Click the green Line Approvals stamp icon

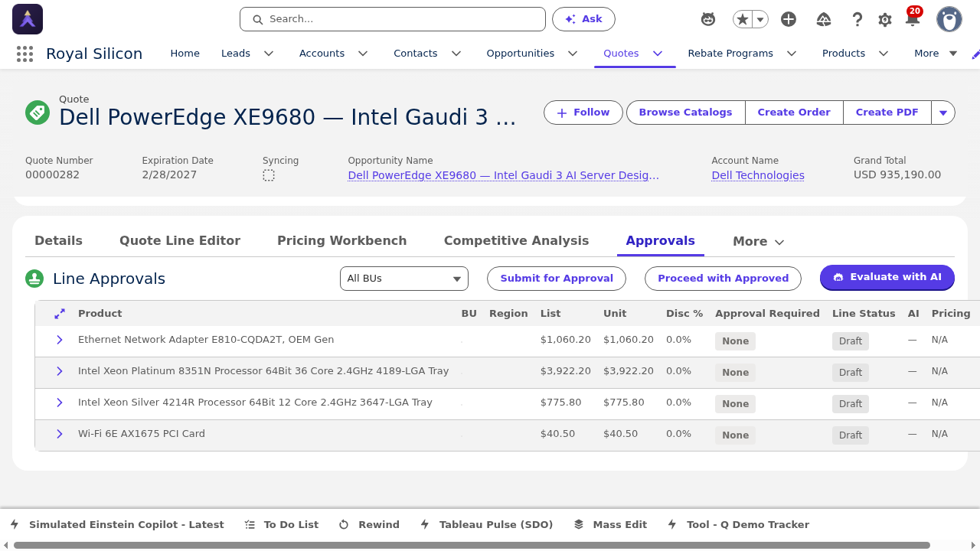click(34, 279)
